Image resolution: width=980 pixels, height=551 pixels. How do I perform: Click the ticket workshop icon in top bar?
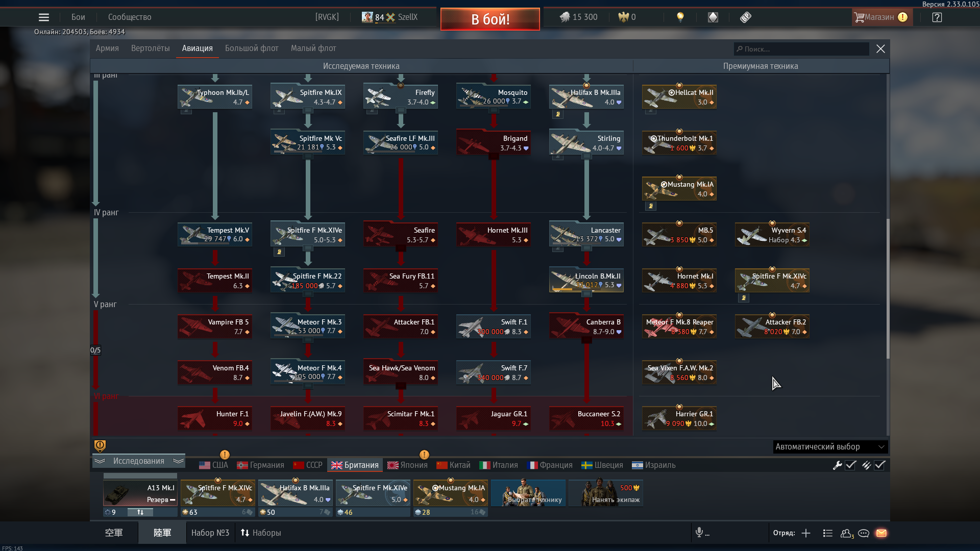click(x=746, y=17)
